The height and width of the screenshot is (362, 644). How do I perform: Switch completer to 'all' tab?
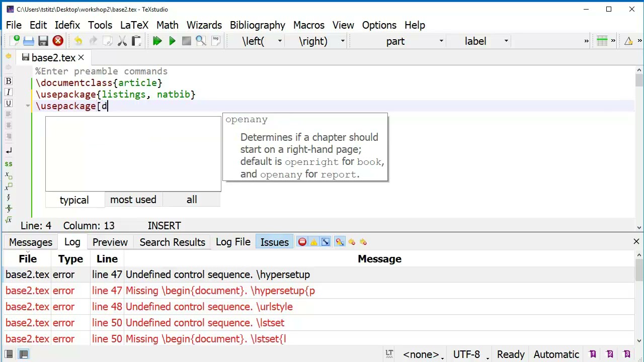click(x=192, y=200)
